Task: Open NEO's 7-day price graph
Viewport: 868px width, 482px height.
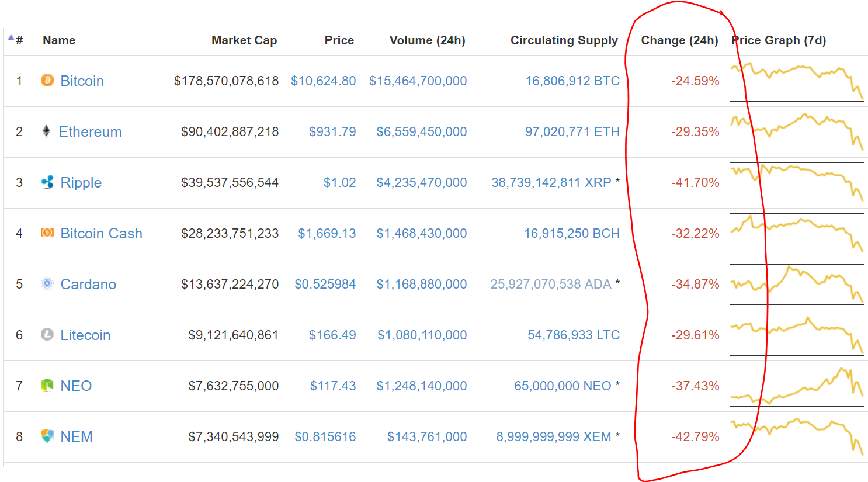Action: pos(797,386)
